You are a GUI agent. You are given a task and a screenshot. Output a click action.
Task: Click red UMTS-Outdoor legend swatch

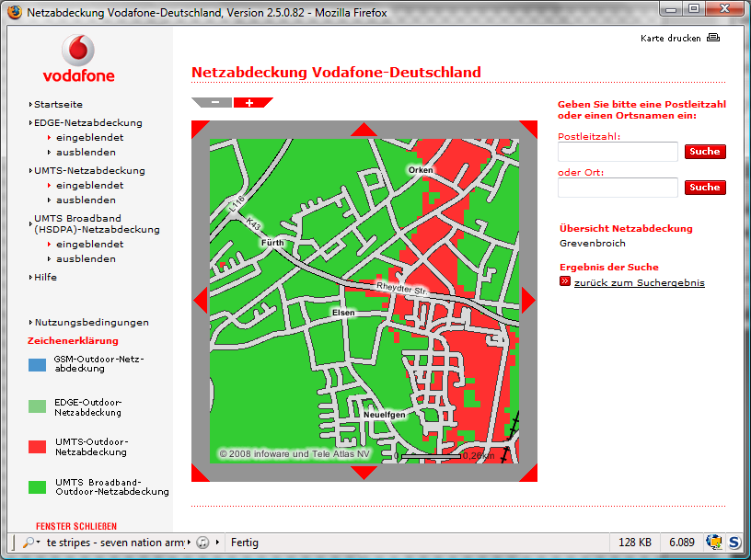coord(38,447)
